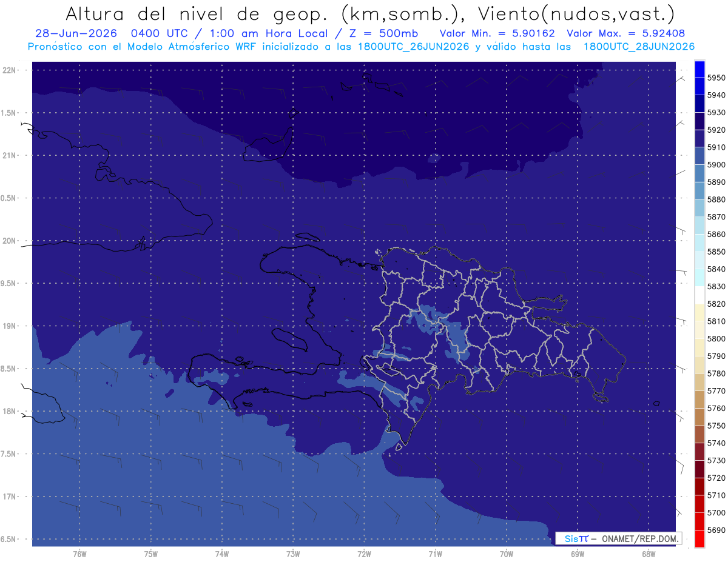Click the 73W longitude label

[293, 554]
